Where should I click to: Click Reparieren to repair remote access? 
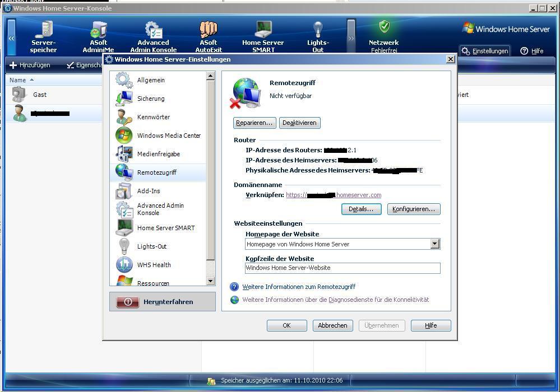pos(254,123)
